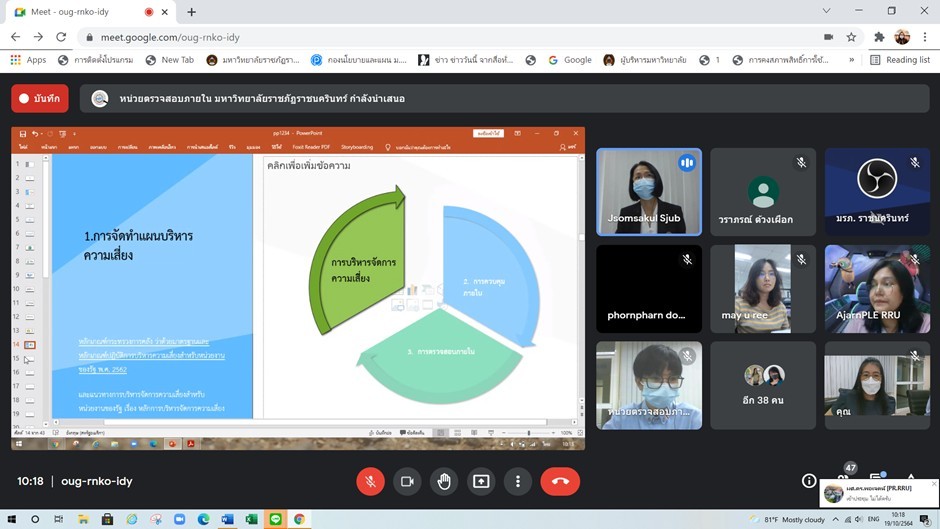Image resolution: width=940 pixels, height=529 pixels.
Task: Leave the call with the red hang-up button
Action: click(x=560, y=481)
